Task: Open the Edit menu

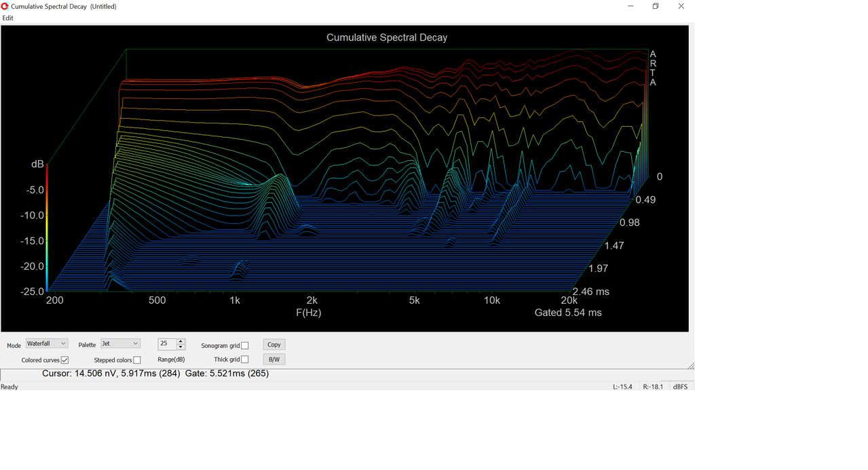Action: click(7, 18)
